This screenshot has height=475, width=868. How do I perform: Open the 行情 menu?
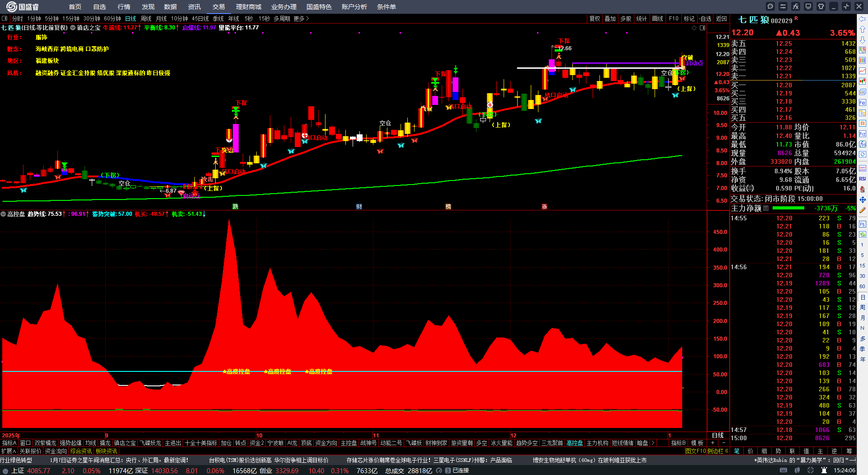(124, 7)
